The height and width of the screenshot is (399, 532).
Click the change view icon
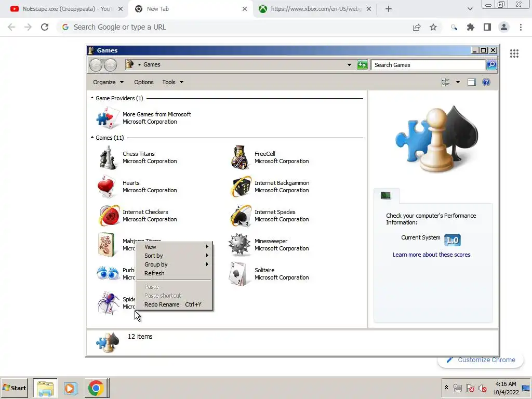point(445,82)
